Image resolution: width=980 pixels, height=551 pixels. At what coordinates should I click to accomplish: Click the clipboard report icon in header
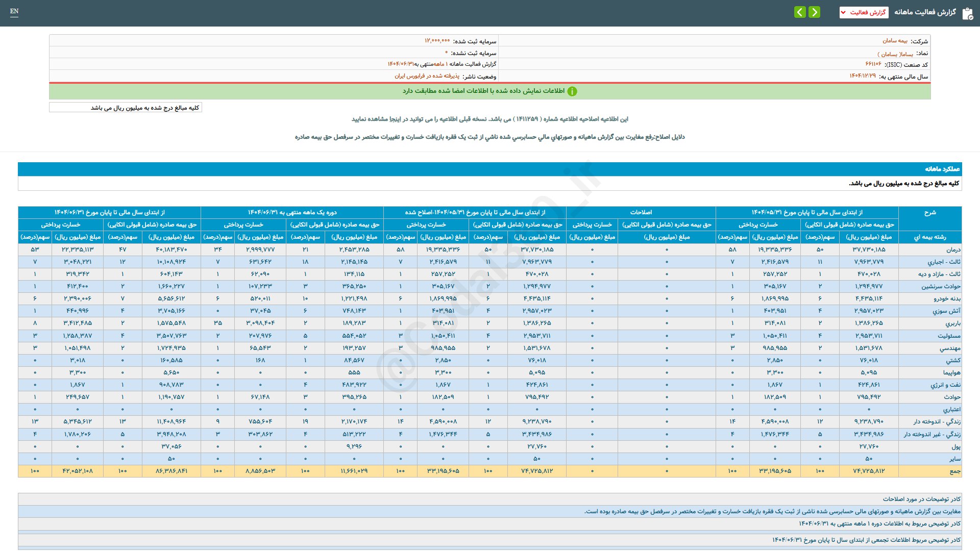(967, 13)
